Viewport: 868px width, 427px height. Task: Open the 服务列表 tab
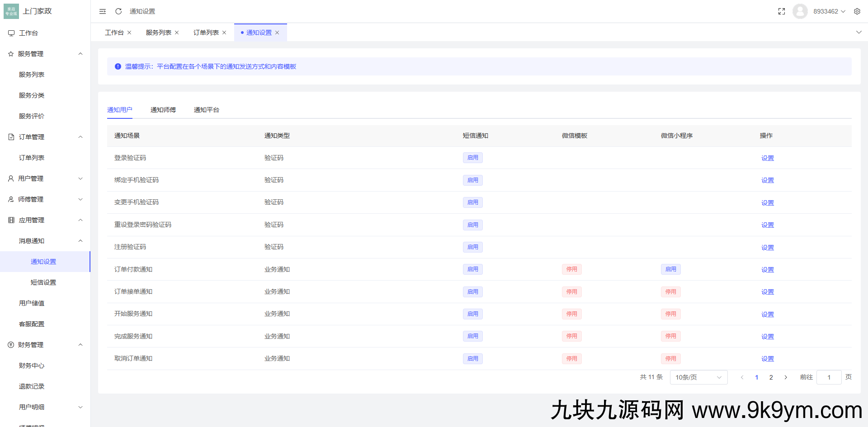158,32
